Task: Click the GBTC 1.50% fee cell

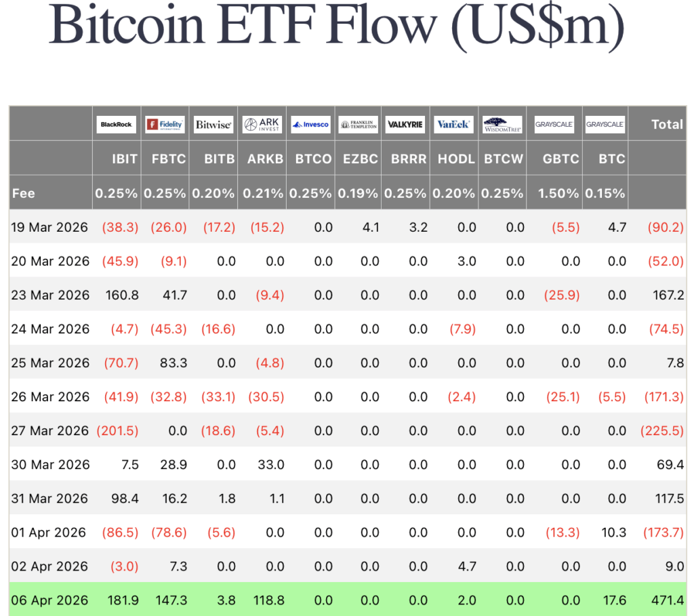Action: (x=558, y=193)
